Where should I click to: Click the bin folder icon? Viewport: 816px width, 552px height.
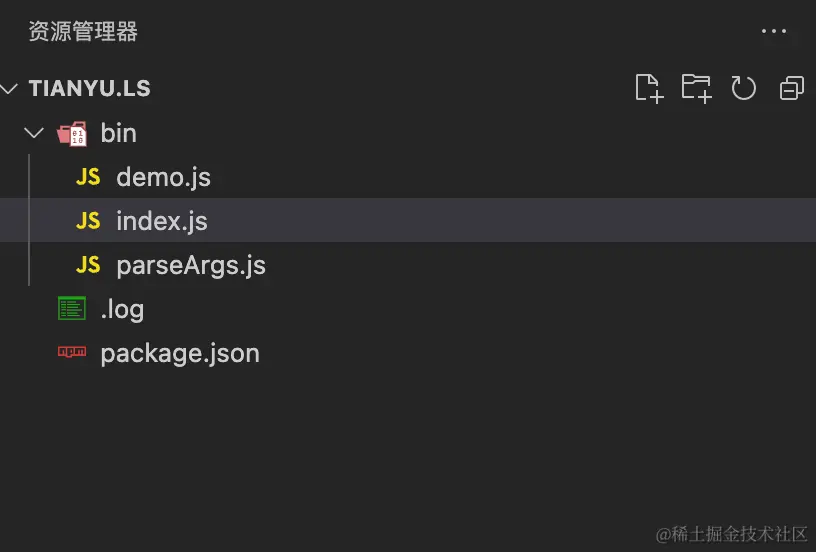[72, 134]
